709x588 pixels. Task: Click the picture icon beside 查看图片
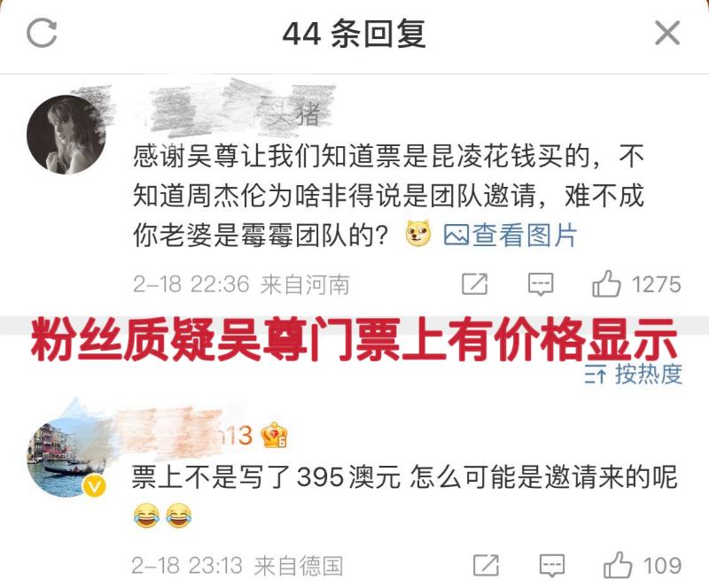[456, 236]
